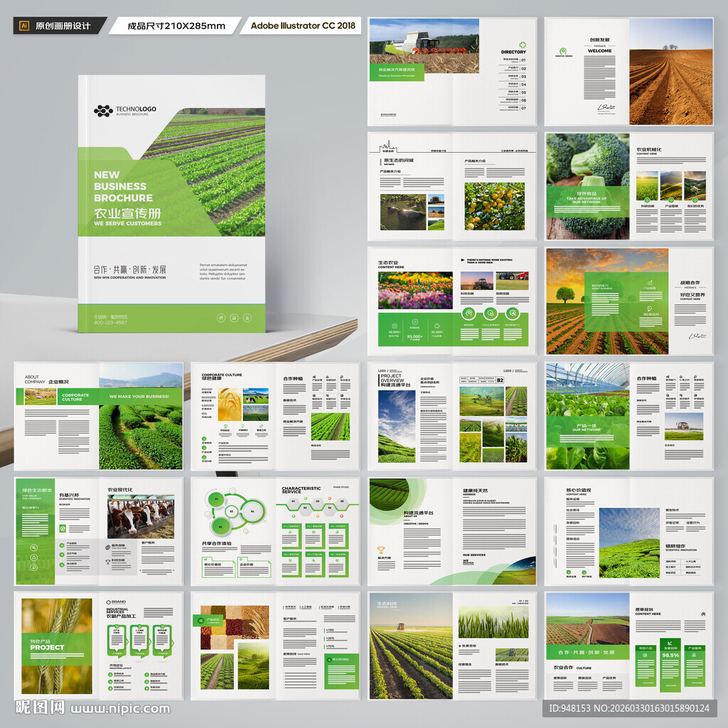Image resolution: width=728 pixels, height=728 pixels.
Task: Click the 合作·共赢·创新·发展 slogan on the white cover area
Action: click(x=129, y=269)
